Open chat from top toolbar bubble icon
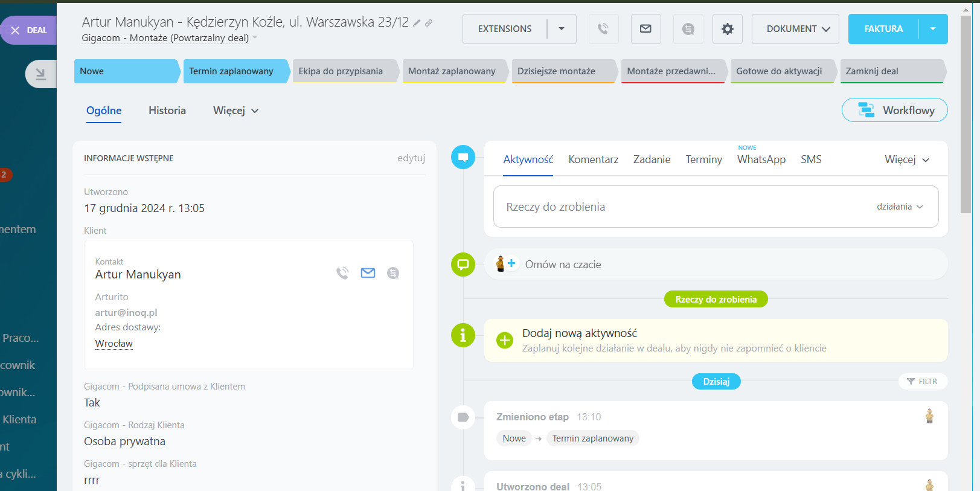 coord(688,29)
